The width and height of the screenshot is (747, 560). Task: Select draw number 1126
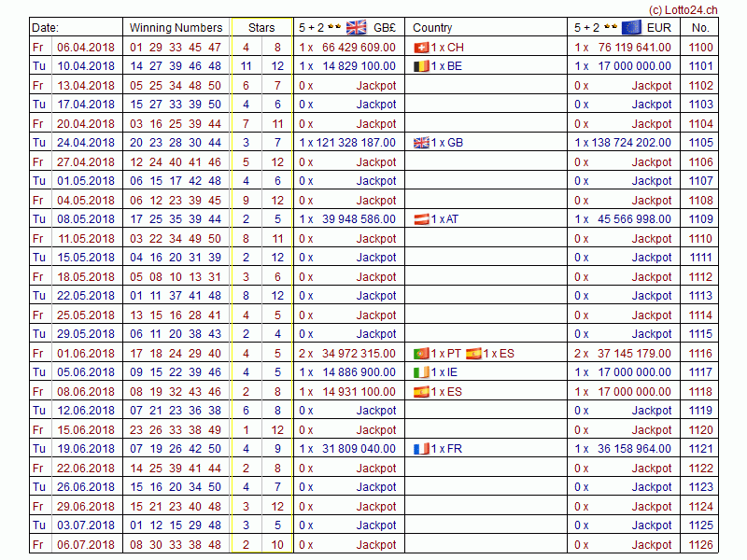click(x=699, y=545)
